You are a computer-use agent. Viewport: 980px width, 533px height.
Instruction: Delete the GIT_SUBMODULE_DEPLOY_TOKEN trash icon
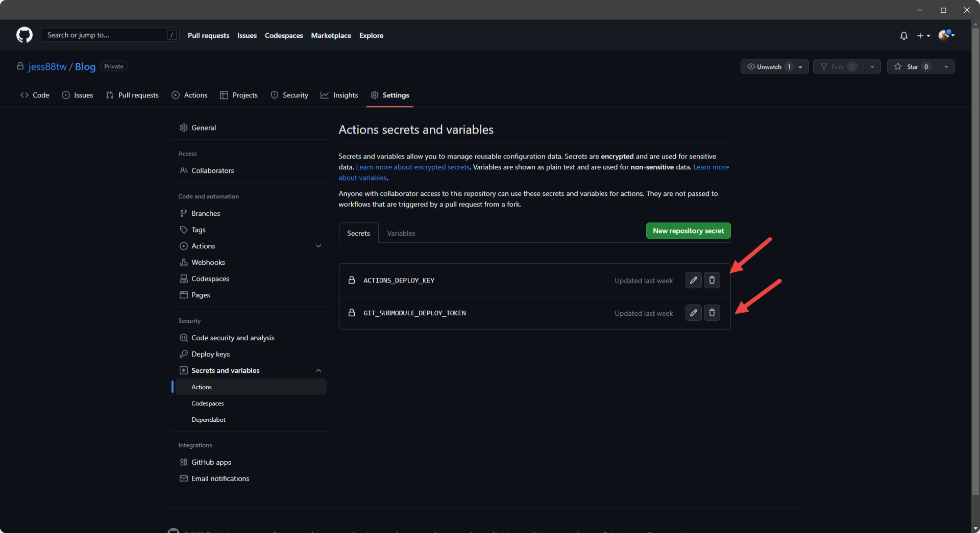[x=712, y=313]
